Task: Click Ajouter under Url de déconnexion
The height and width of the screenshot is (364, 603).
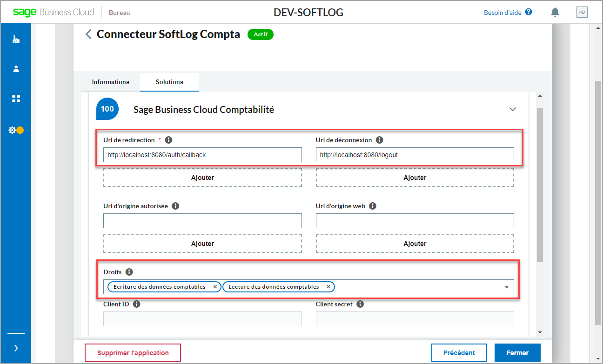Action: click(415, 178)
